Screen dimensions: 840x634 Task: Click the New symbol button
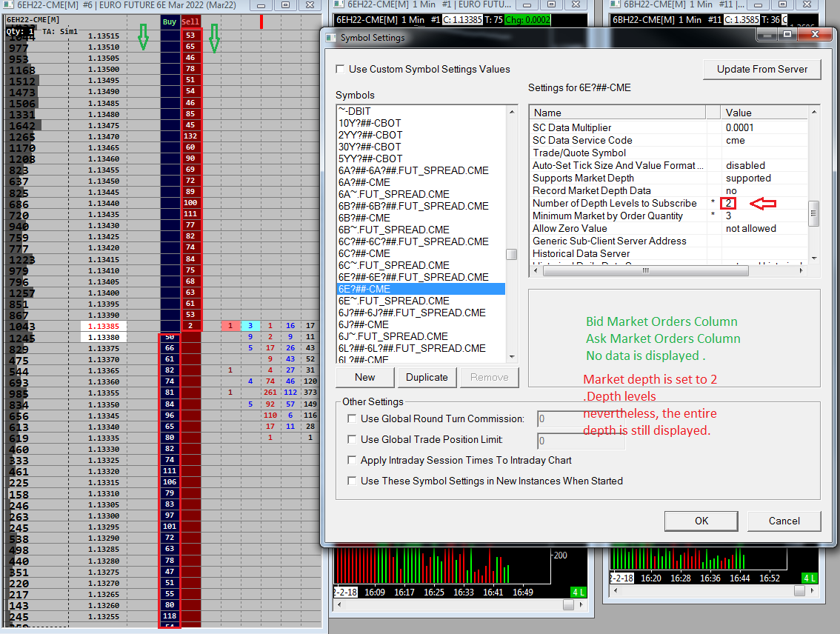coord(365,377)
